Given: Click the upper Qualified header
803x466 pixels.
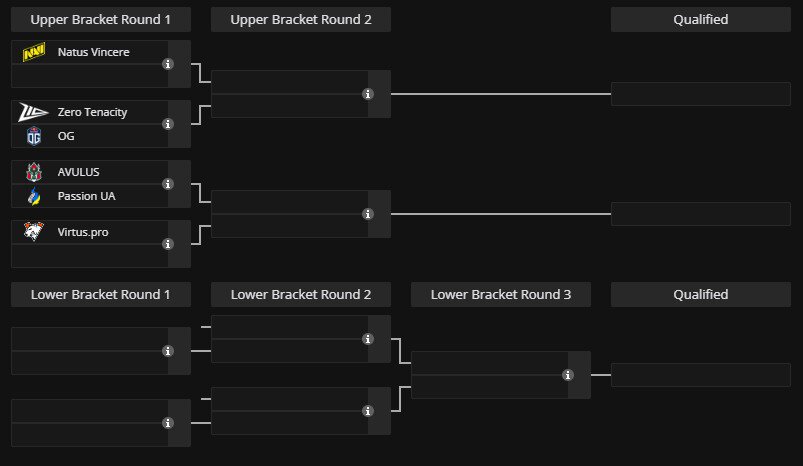Looking at the screenshot, I should point(700,20).
